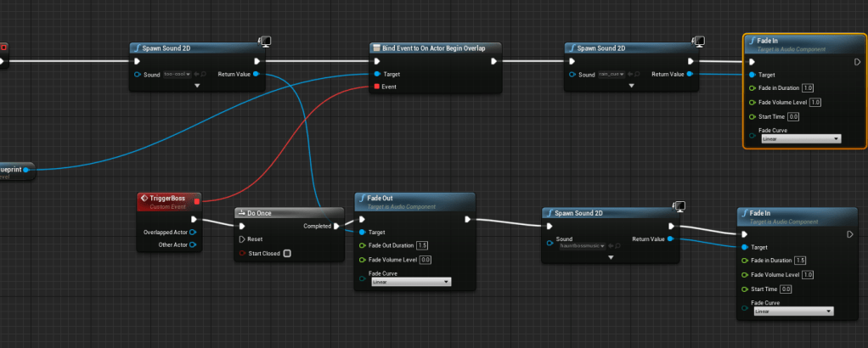Click the Fade Out Duration value field
This screenshot has width=868, height=348.
point(422,245)
